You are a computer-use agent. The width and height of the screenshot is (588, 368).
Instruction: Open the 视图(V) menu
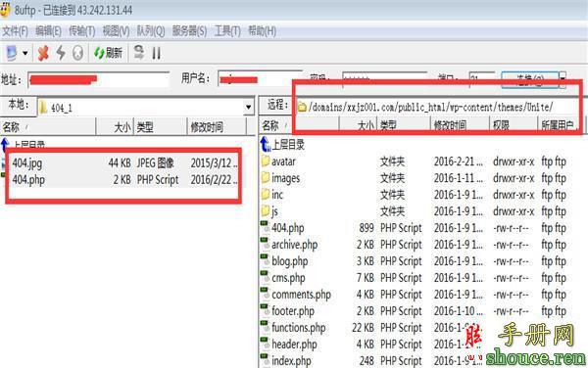click(116, 31)
